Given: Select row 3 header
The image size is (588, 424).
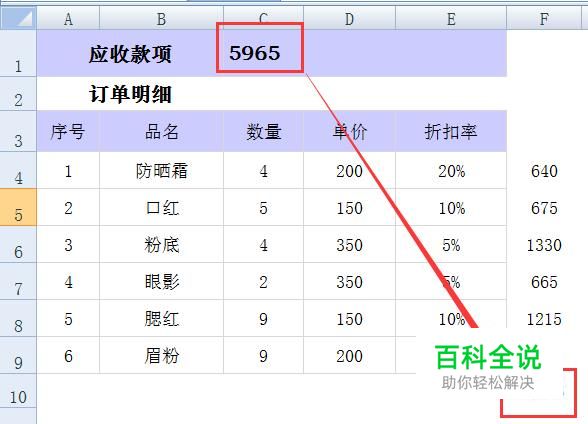Looking at the screenshot, I should (x=18, y=131).
